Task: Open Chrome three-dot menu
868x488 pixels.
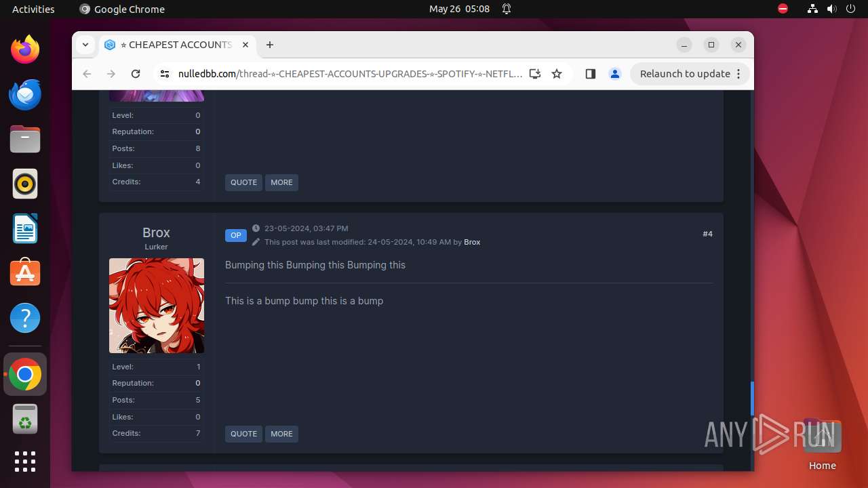Action: (738, 74)
